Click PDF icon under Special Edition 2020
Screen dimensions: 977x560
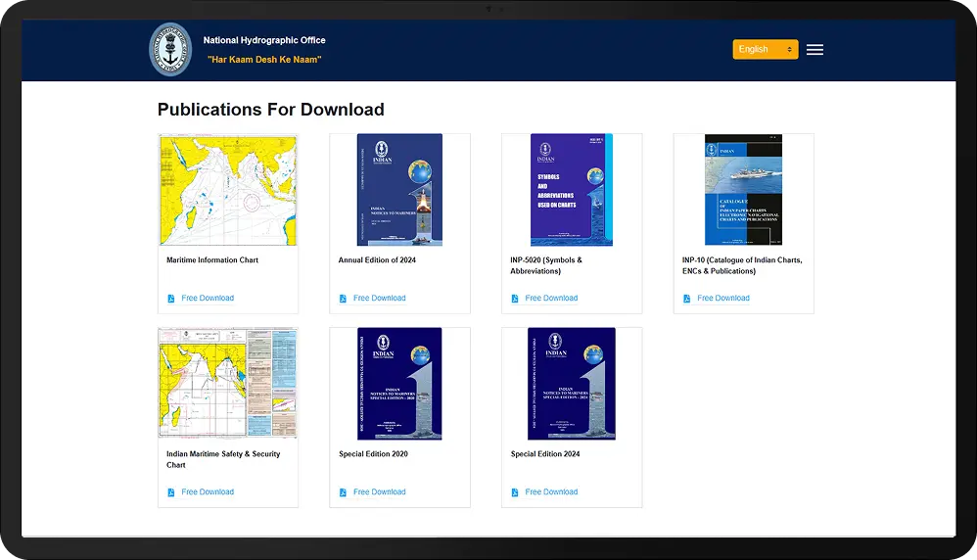[343, 492]
